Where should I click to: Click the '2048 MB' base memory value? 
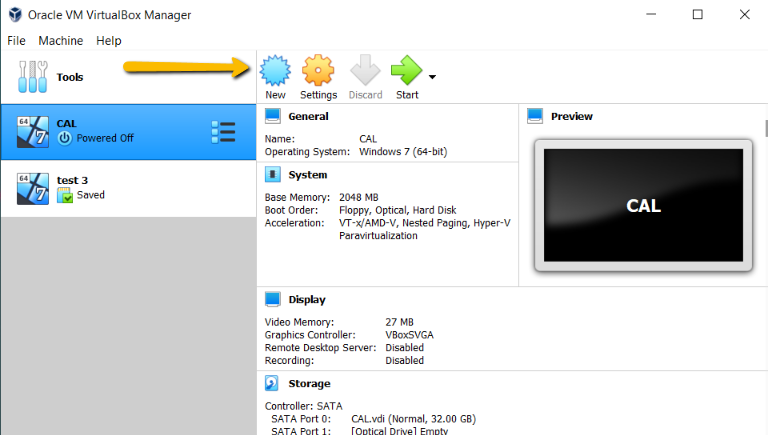coord(359,197)
